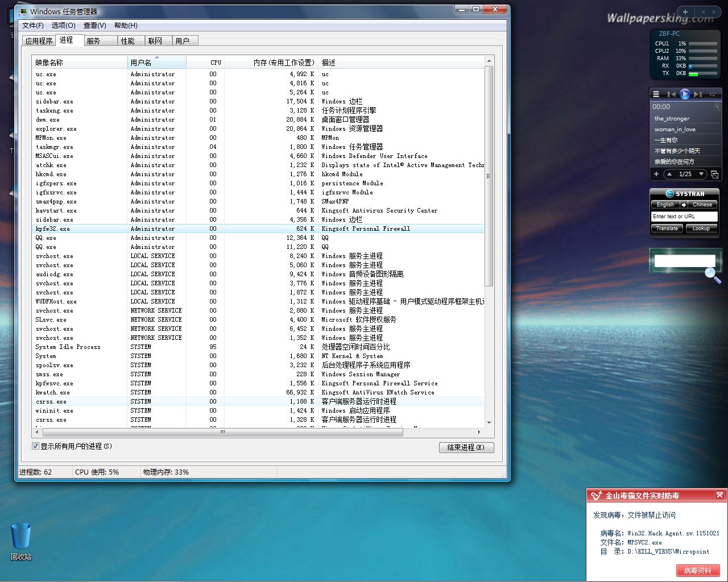Viewport: 728px width, 582px height.
Task: Click the 金山毒霸 logo icon in the alert title
Action: (x=596, y=496)
